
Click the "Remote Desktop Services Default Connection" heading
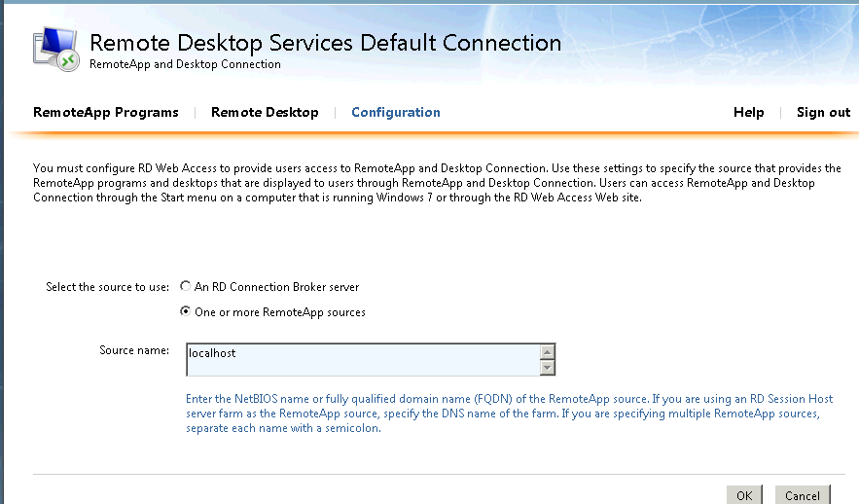[x=325, y=44]
